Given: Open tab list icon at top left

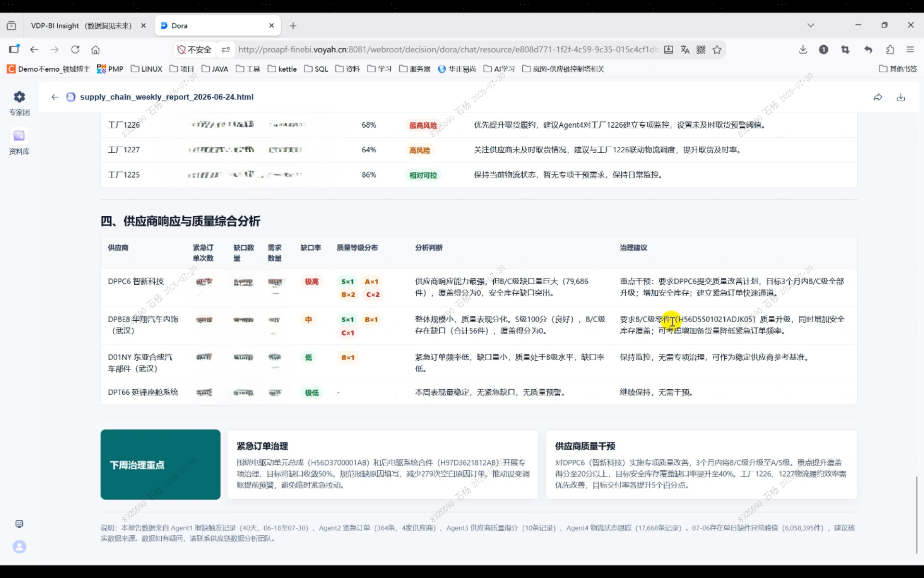Looking at the screenshot, I should click(12, 26).
